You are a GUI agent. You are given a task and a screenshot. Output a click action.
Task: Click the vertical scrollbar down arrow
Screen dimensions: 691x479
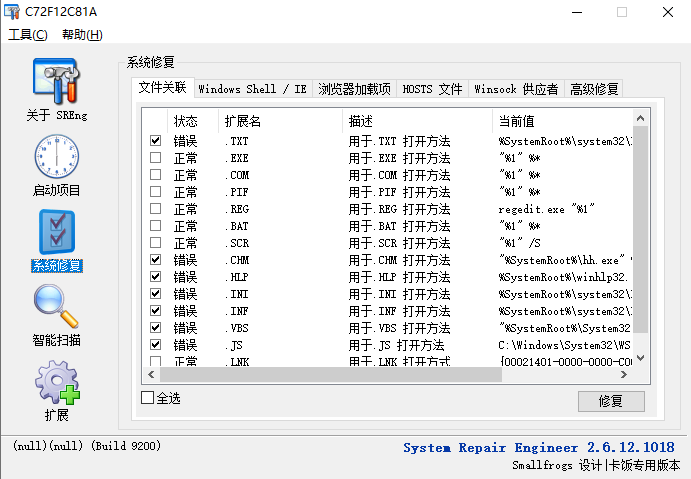(x=642, y=358)
